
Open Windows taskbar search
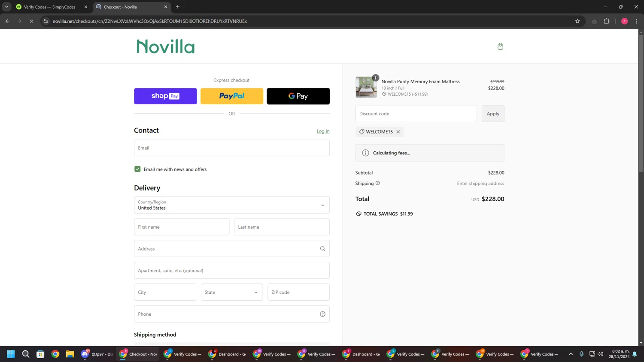click(26, 354)
